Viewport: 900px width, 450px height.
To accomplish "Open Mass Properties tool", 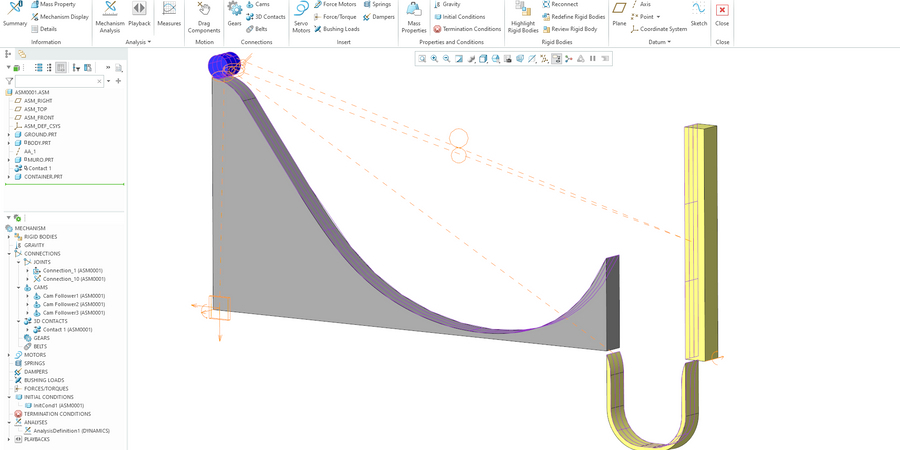I will click(x=413, y=15).
